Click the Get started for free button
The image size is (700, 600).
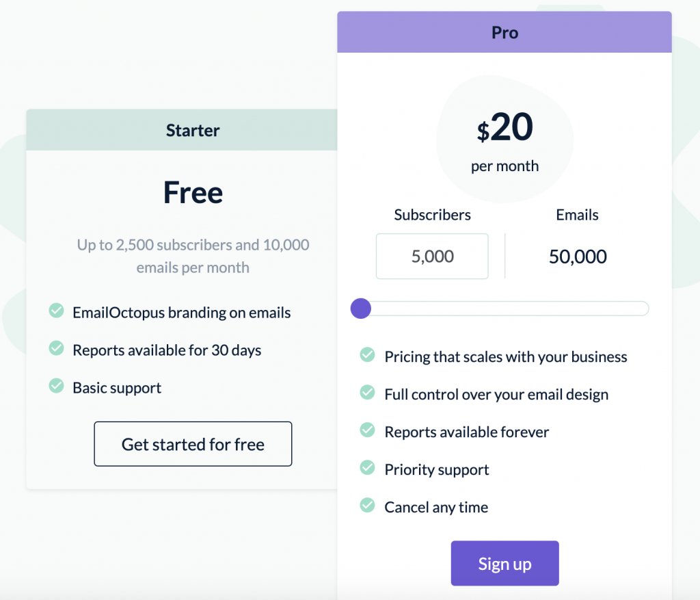tap(193, 444)
